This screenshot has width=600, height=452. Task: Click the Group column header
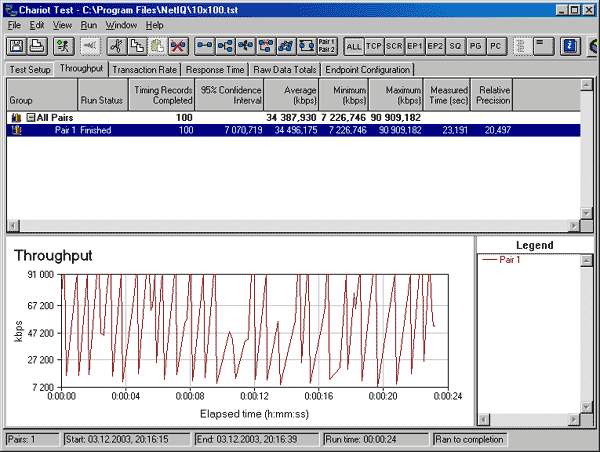[x=42, y=95]
